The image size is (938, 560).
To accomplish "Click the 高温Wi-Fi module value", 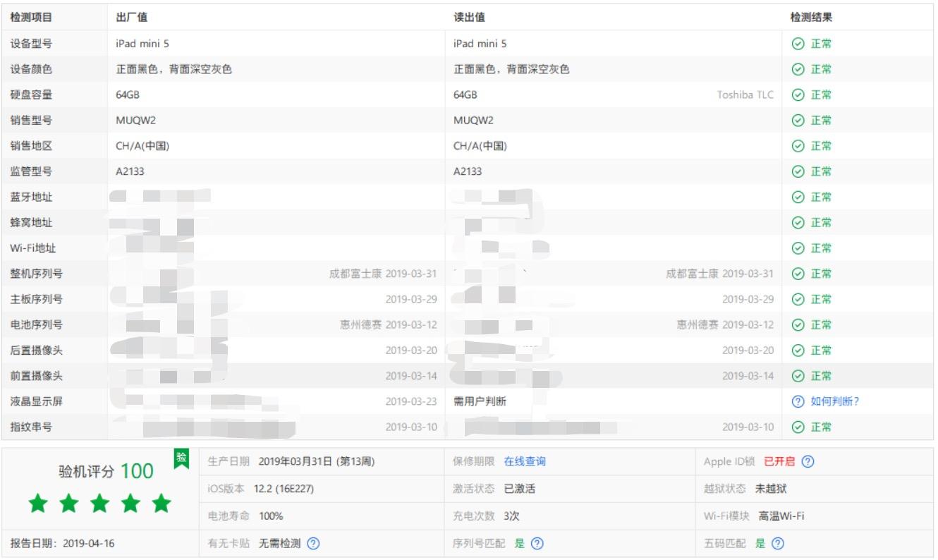I will click(781, 516).
